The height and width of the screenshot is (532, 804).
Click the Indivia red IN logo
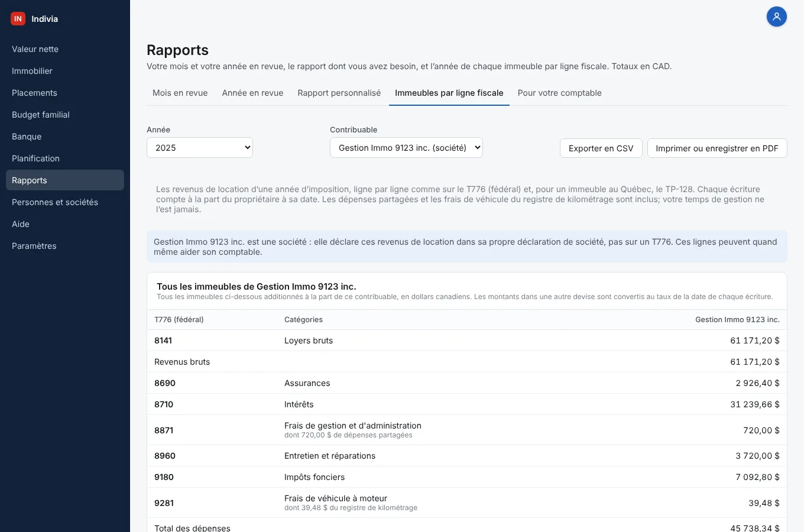(x=18, y=19)
